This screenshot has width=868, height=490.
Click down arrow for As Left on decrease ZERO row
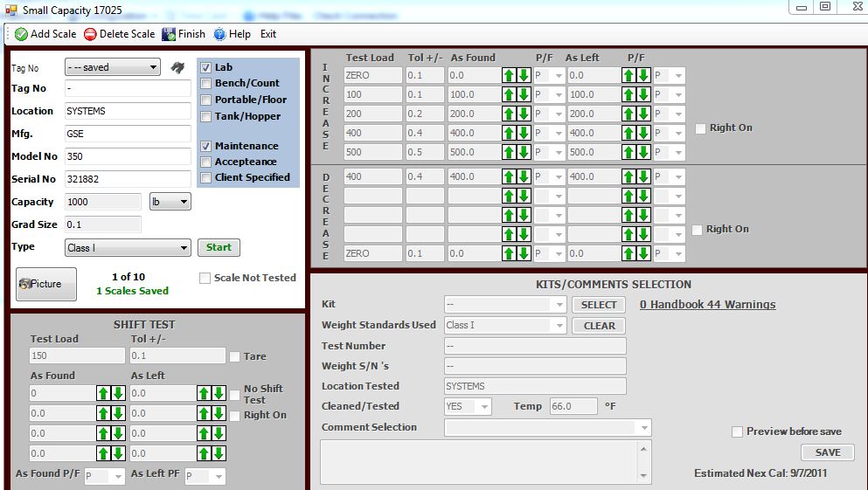click(x=643, y=253)
